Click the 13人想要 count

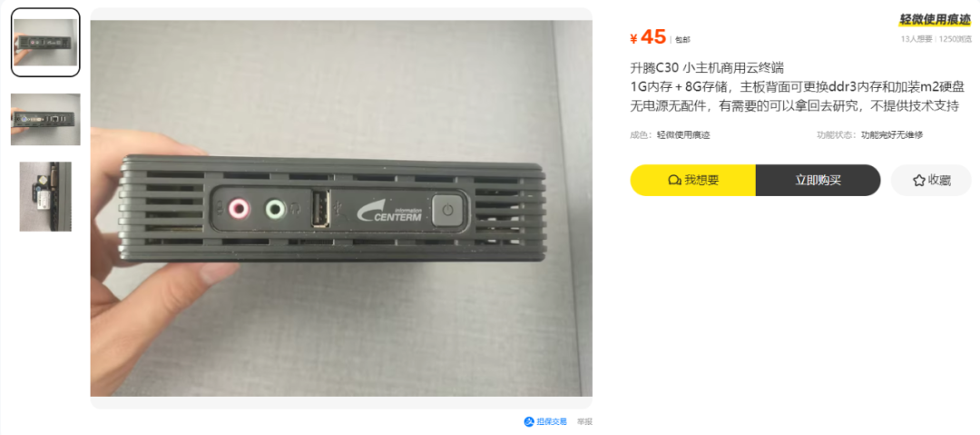click(x=916, y=39)
